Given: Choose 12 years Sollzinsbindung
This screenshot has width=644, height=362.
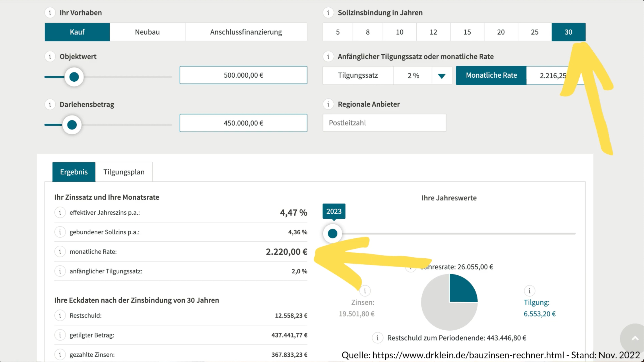Looking at the screenshot, I should tap(433, 32).
